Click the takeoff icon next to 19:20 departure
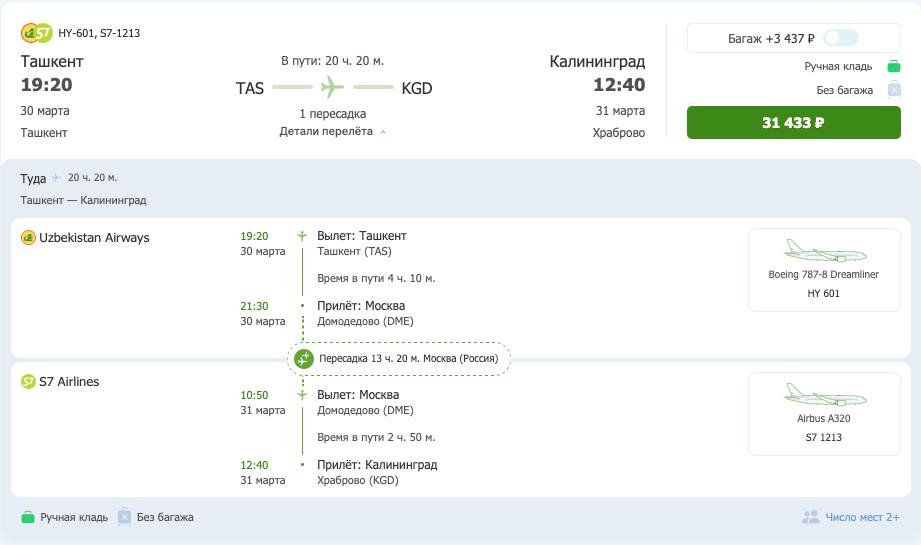The height and width of the screenshot is (545, 921). [302, 236]
